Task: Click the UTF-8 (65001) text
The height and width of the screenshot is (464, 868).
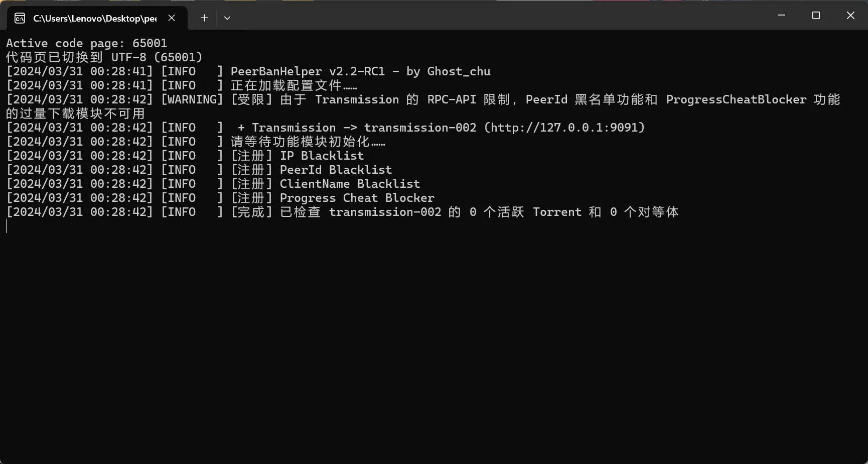Action: coord(157,57)
